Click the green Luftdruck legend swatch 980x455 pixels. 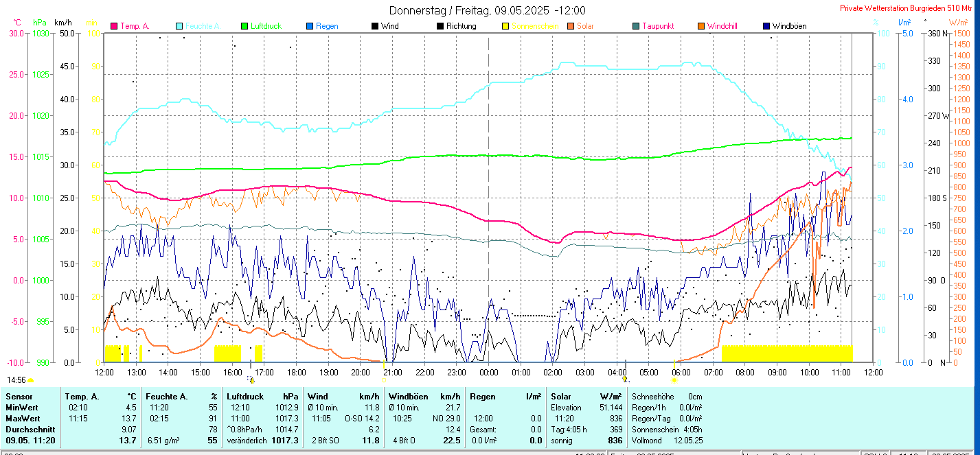(x=244, y=26)
